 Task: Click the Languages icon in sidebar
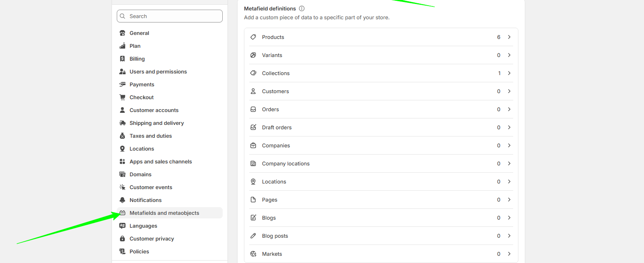click(122, 226)
